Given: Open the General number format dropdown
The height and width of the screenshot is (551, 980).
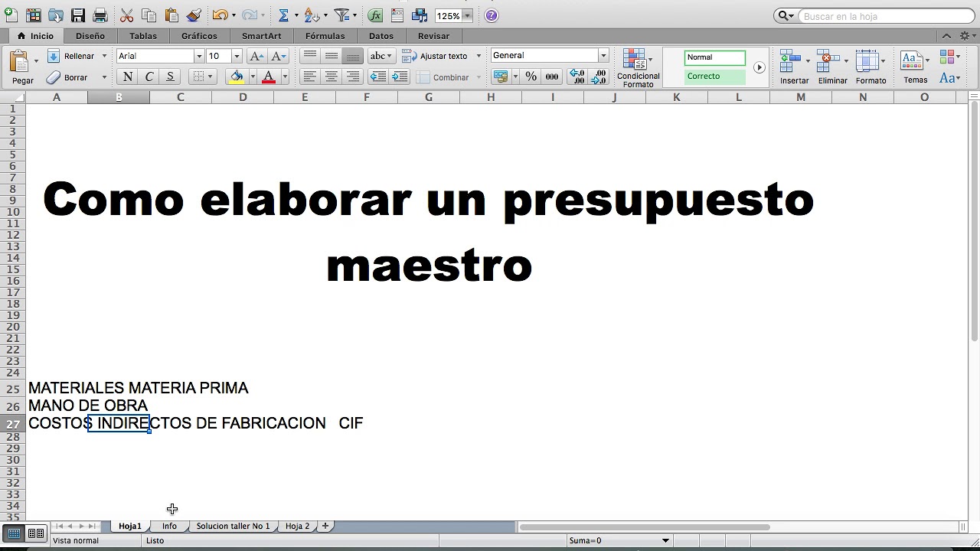Looking at the screenshot, I should point(603,55).
